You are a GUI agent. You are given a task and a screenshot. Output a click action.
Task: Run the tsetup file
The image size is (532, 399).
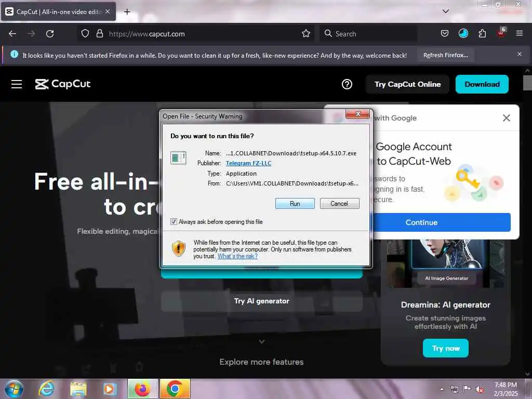295,204
